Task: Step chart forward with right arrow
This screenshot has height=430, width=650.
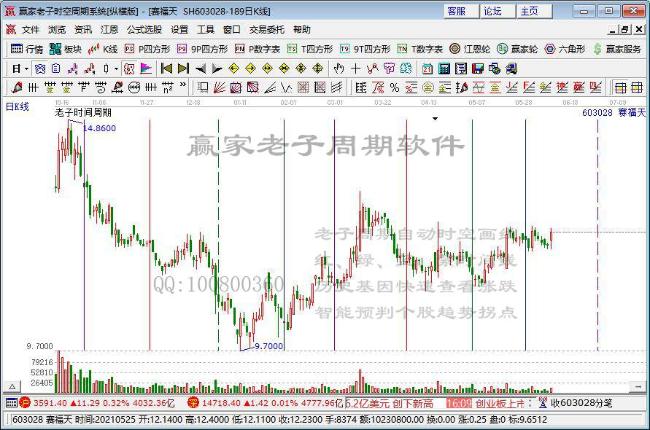Action: pyautogui.click(x=217, y=68)
